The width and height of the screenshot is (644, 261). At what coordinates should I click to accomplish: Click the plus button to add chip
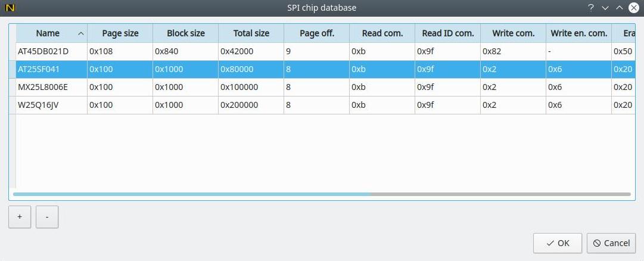(x=20, y=218)
